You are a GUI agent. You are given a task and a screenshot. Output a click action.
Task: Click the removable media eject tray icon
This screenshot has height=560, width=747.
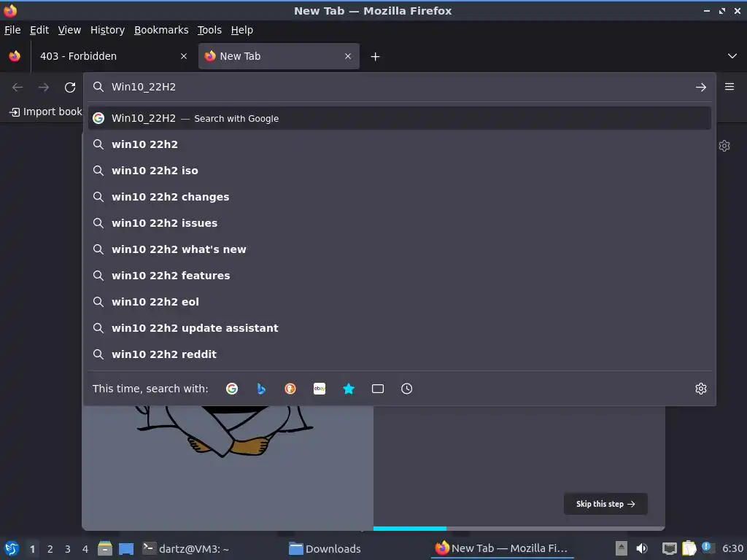pos(622,548)
